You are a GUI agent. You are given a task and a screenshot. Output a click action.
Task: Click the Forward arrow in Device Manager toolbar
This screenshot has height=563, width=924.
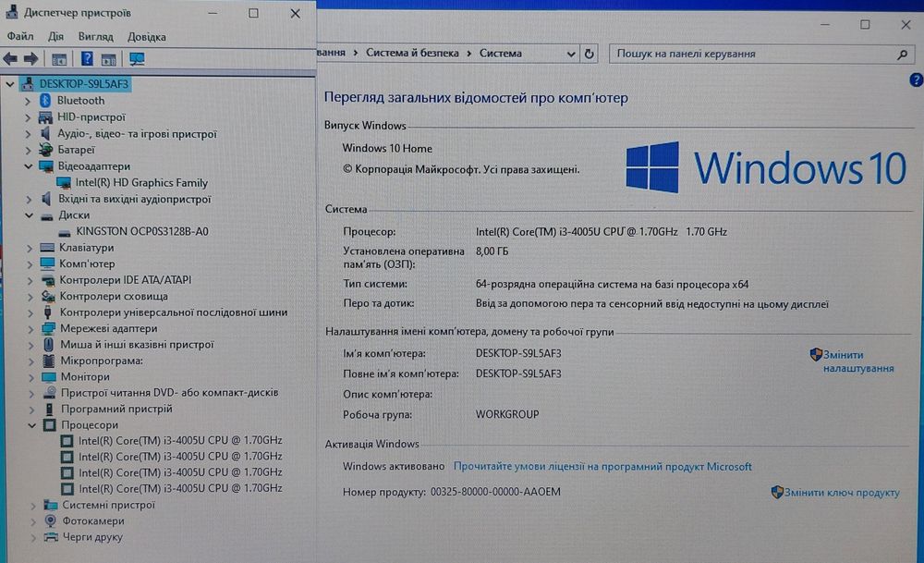pyautogui.click(x=30, y=58)
